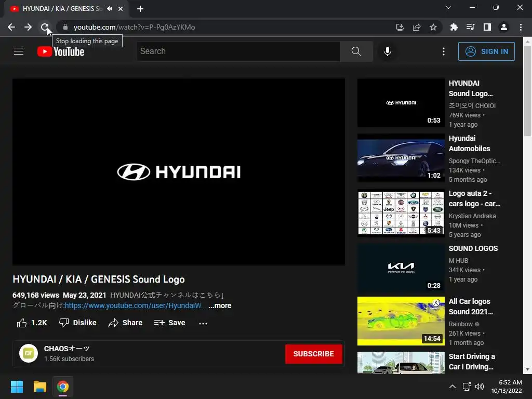Screen dimensions: 532x399
Task: Open Start Driving a Car video title
Action: [x=472, y=362]
